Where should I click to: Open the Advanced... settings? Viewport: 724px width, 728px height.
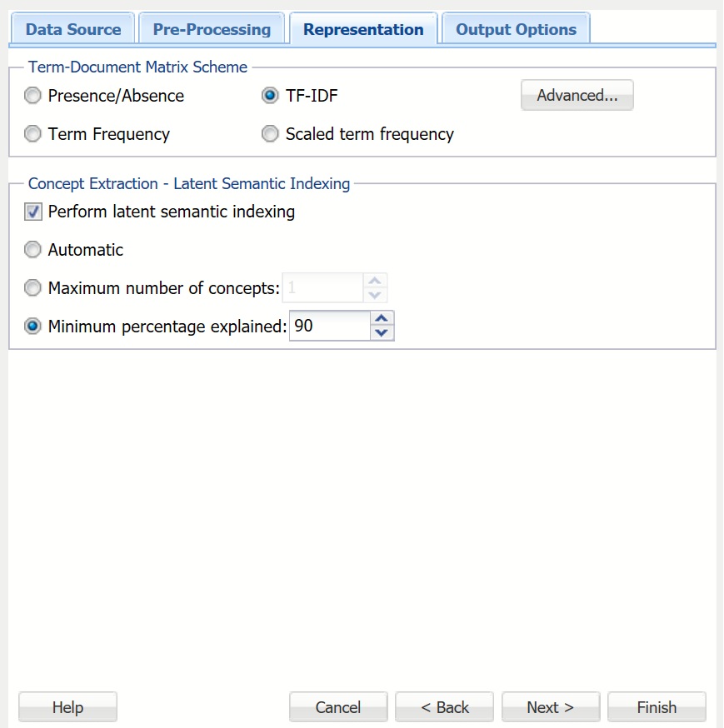pos(577,96)
